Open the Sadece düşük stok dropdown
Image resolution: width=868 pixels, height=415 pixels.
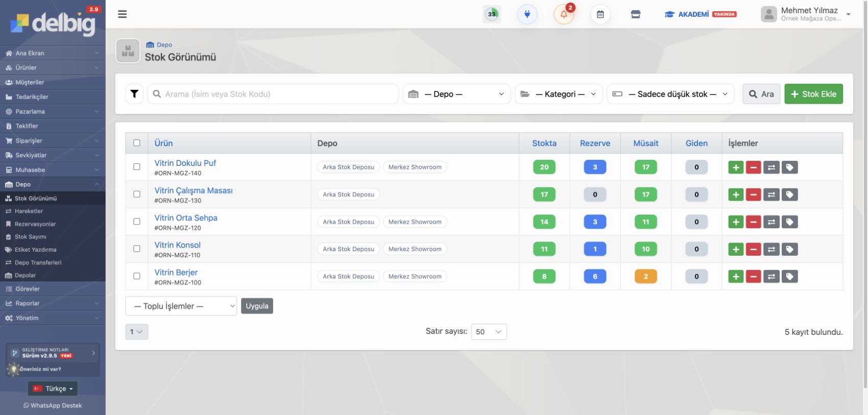click(x=670, y=94)
